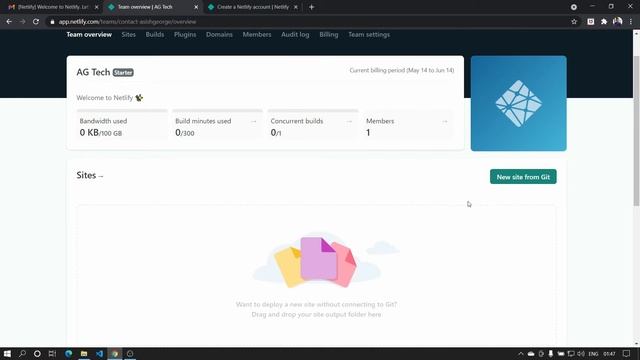Screen dimensions: 640x360
Task: Open the Audit log nav item
Action: 295,35
